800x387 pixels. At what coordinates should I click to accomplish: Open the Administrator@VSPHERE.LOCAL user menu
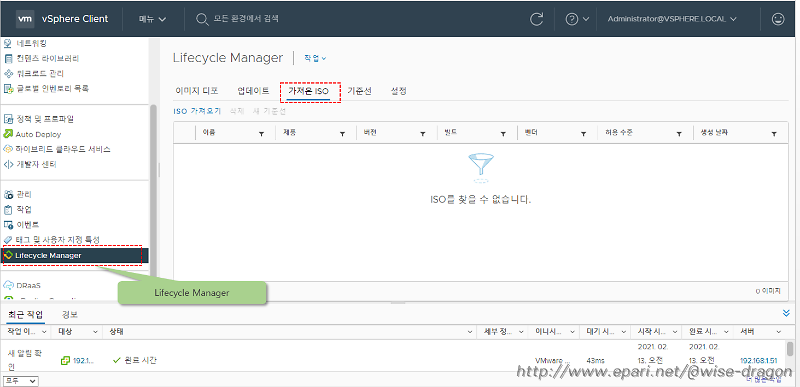click(672, 19)
